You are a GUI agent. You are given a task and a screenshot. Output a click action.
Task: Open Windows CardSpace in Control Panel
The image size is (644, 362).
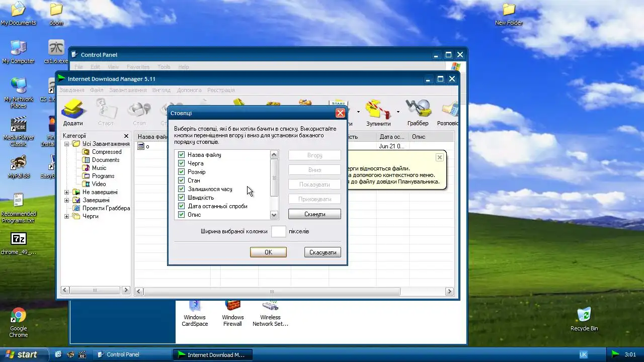click(195, 313)
